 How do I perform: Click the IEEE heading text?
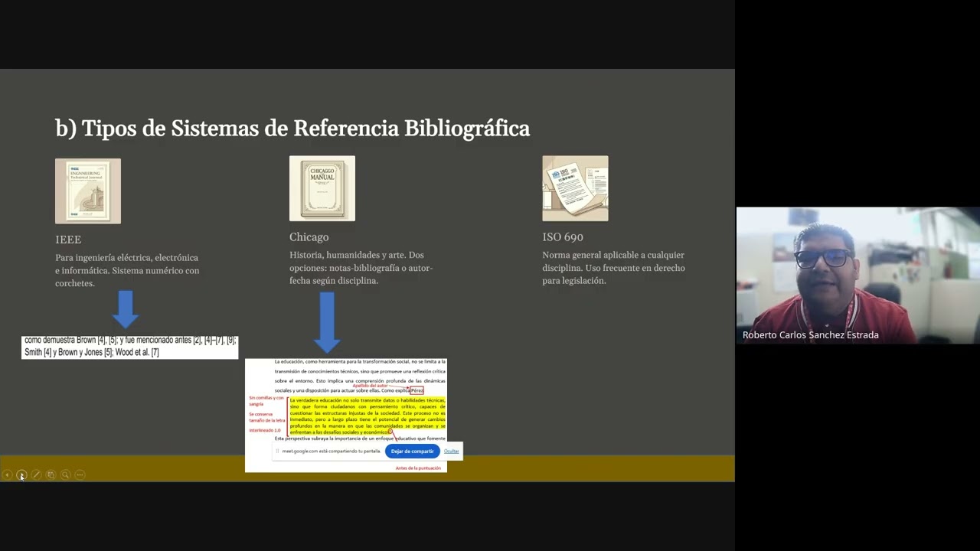point(68,240)
